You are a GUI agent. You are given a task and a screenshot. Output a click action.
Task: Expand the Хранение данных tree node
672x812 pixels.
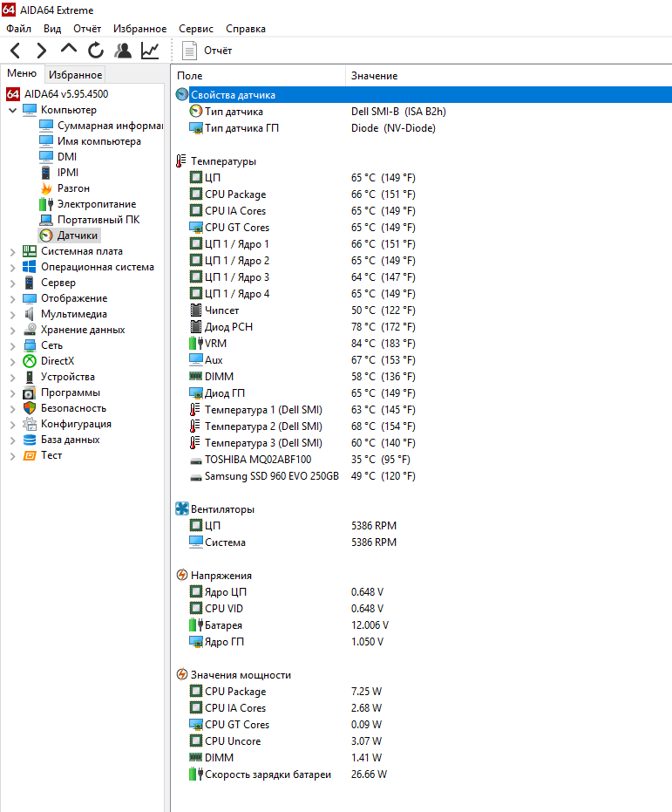[12, 331]
